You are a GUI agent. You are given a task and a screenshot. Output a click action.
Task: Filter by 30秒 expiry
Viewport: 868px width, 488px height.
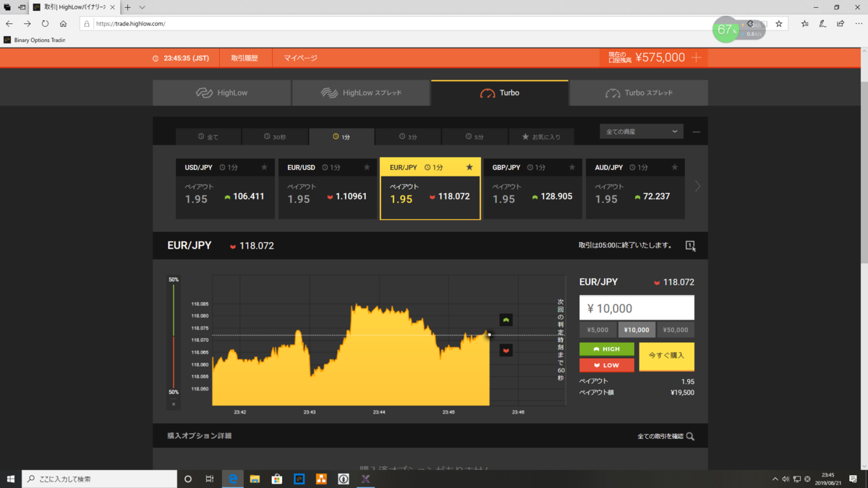pyautogui.click(x=275, y=137)
